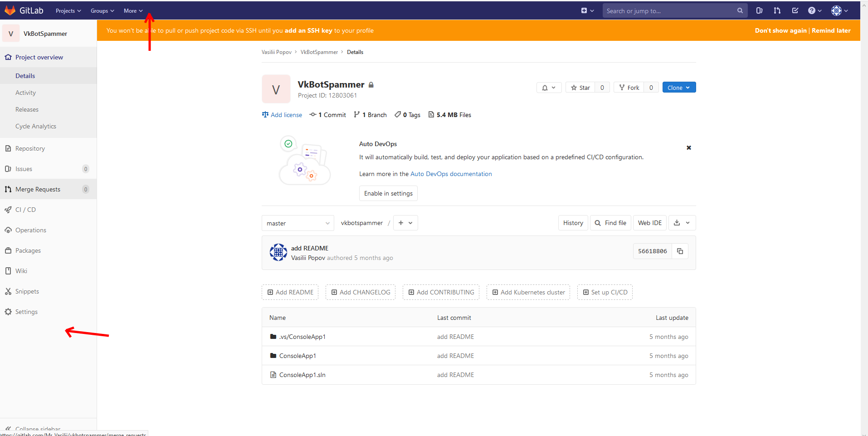
Task: View 0 Tags link
Action: click(x=408, y=115)
